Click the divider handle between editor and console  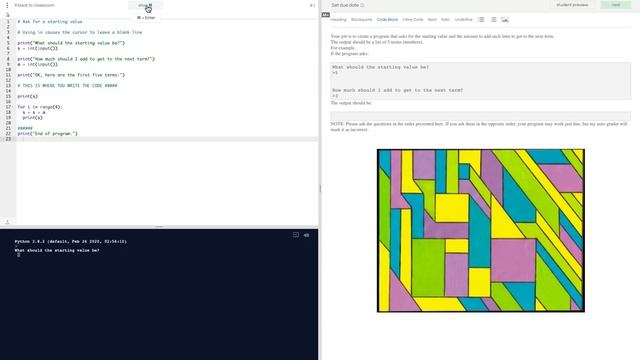[x=159, y=227]
